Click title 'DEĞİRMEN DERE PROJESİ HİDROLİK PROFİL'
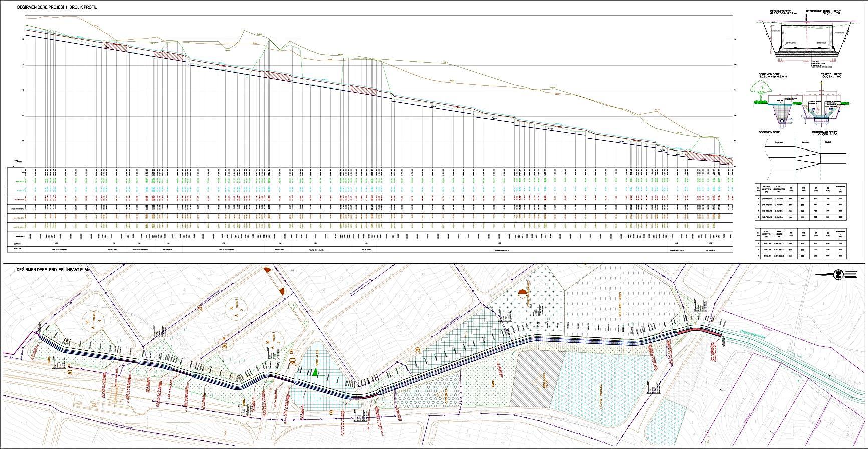868x449 pixels. pyautogui.click(x=57, y=8)
